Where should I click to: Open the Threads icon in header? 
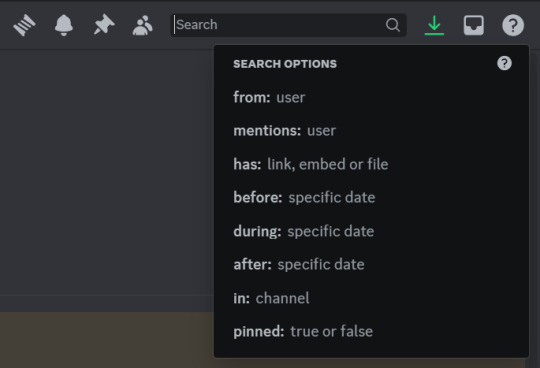coord(24,25)
